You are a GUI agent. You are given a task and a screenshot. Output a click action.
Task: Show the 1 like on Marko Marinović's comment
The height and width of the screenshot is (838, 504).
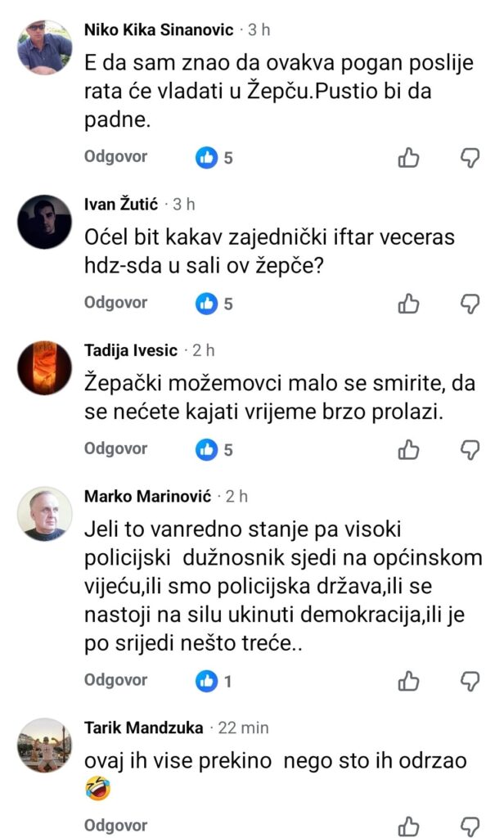214,680
